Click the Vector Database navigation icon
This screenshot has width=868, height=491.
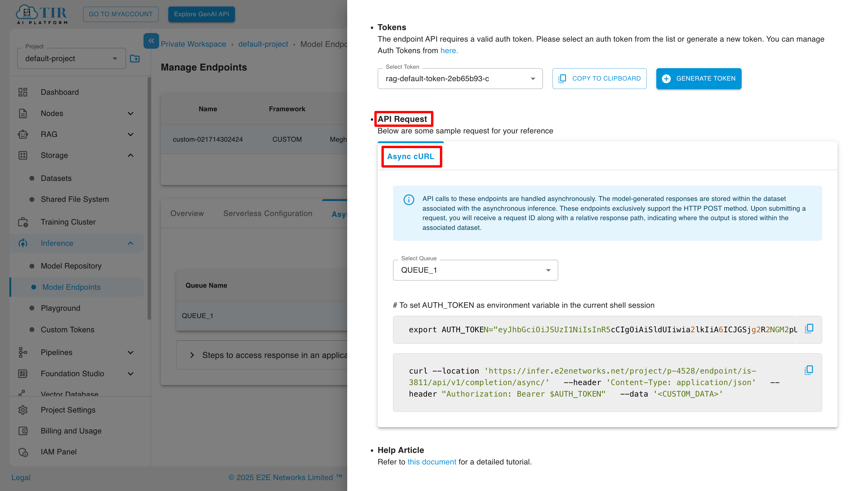tap(22, 392)
